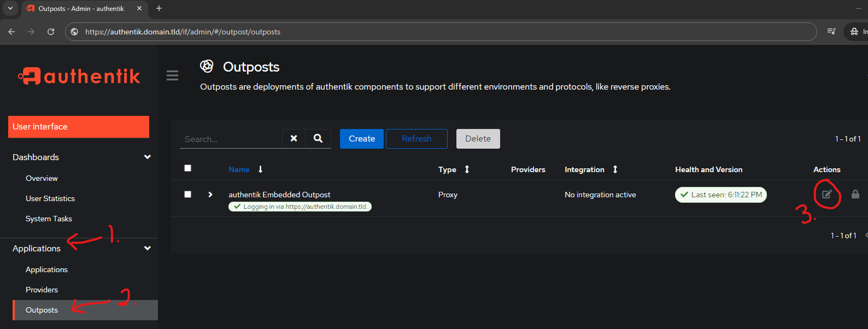Switch to the User interface
The image size is (868, 329).
tap(79, 127)
